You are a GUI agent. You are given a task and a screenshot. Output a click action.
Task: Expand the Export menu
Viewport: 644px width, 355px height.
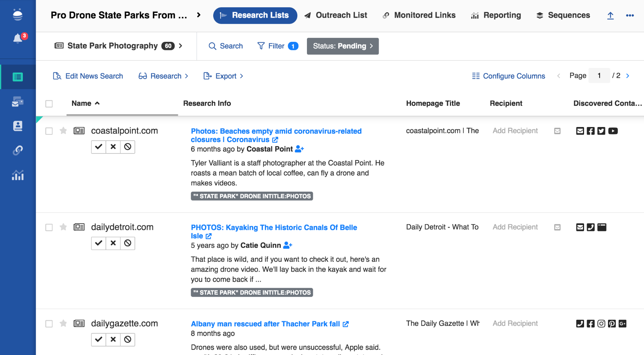coord(223,76)
